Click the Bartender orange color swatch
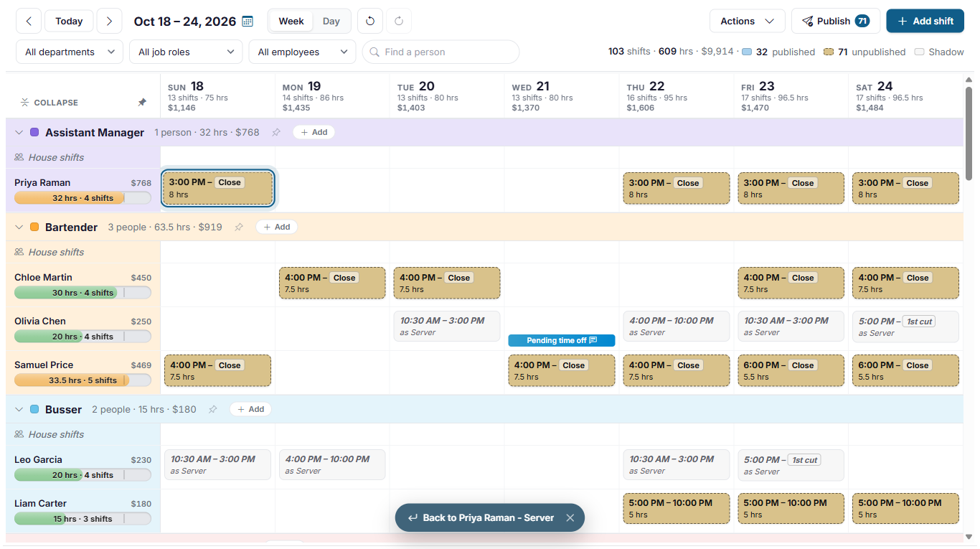Screen dimensions: 980x549 coord(34,227)
